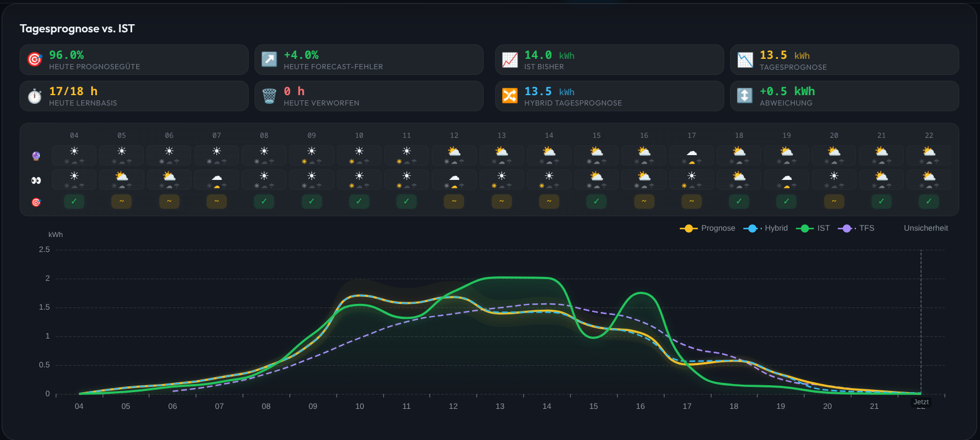Click the green checkmark badge for hour 10
Screen dimensions: 980x440
359,201
